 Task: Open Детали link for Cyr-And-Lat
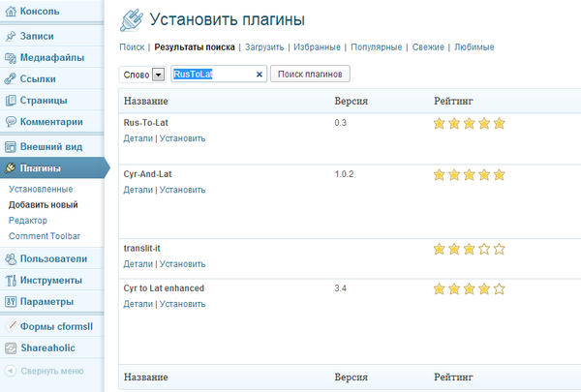138,190
